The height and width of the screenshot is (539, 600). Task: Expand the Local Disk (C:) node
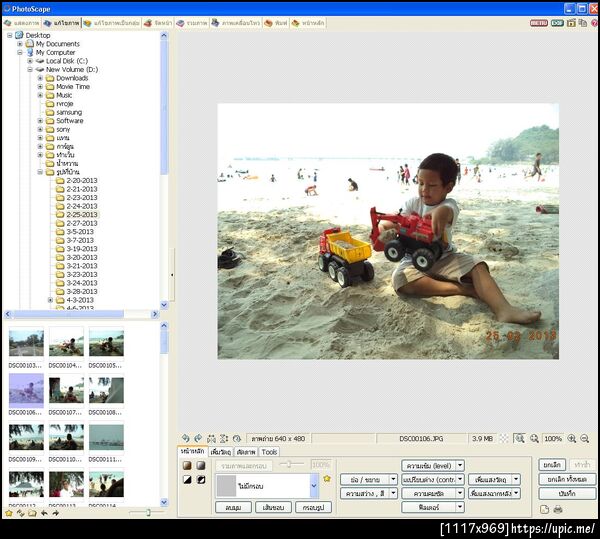coord(30,61)
